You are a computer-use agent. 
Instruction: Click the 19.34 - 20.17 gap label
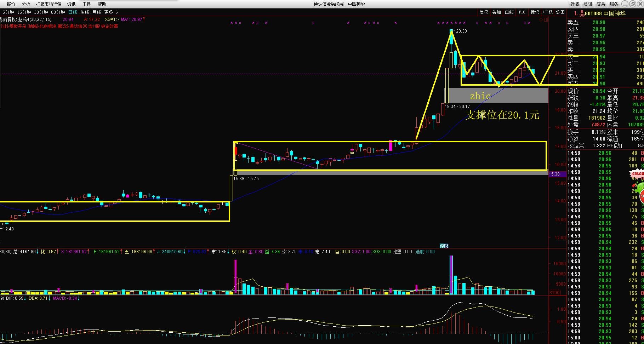coord(457,106)
